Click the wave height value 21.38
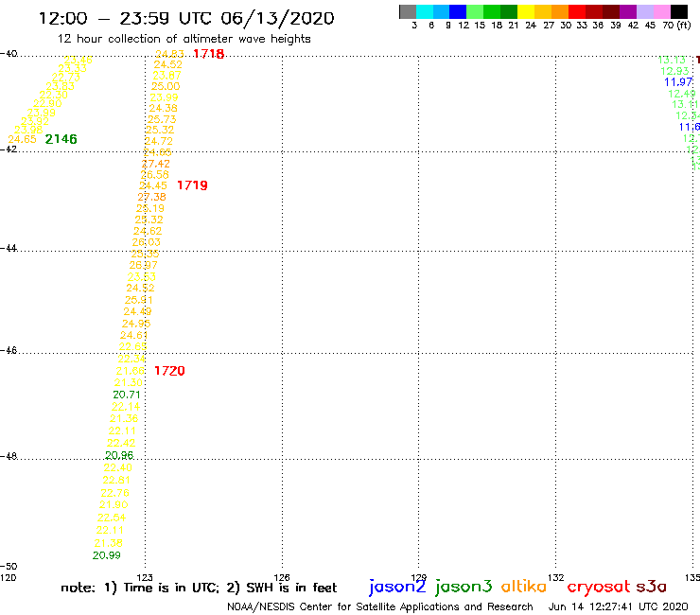Viewport: 700px width, 615px height. pos(109,543)
